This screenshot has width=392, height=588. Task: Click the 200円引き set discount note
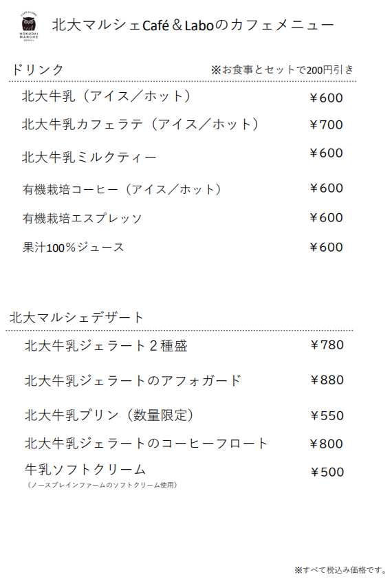tap(282, 69)
